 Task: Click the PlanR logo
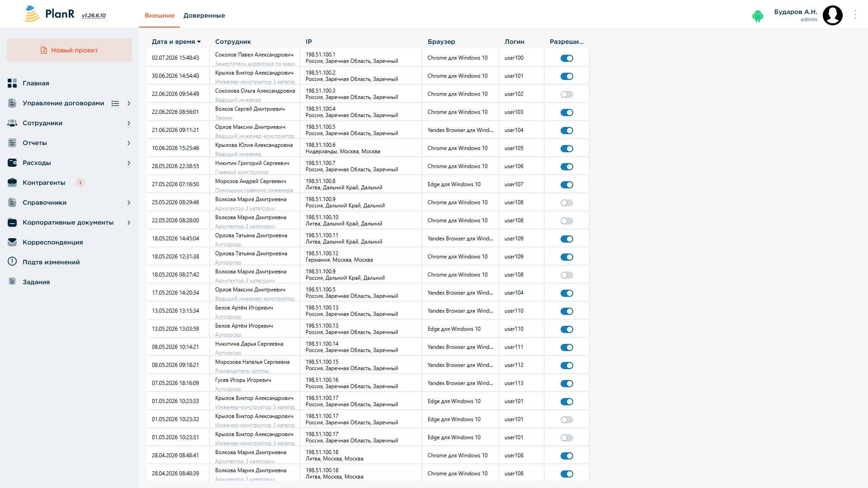point(50,14)
